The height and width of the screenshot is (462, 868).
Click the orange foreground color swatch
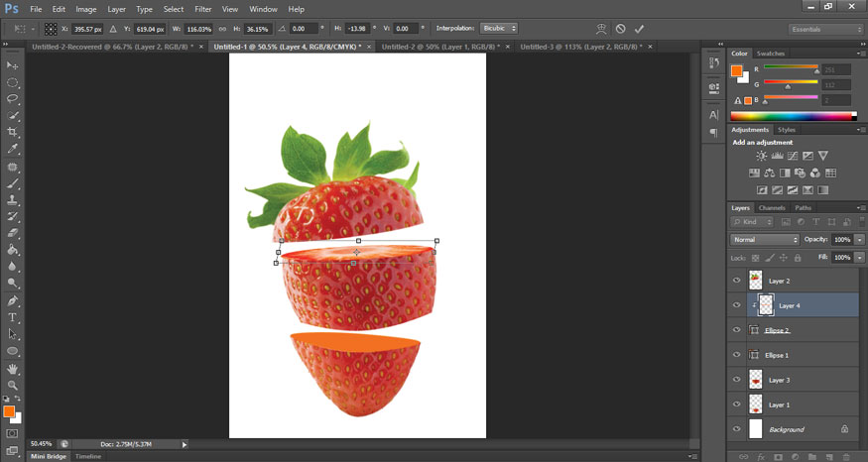click(x=9, y=411)
